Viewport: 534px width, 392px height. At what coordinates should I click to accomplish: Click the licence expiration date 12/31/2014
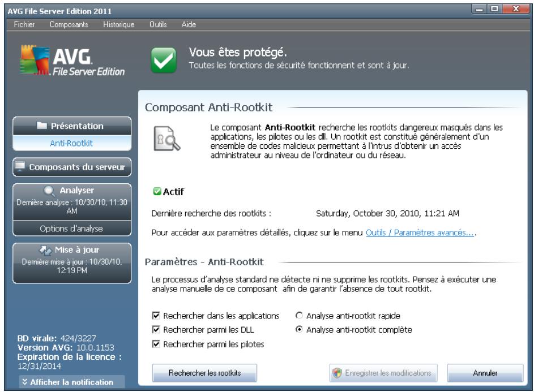[39, 366]
